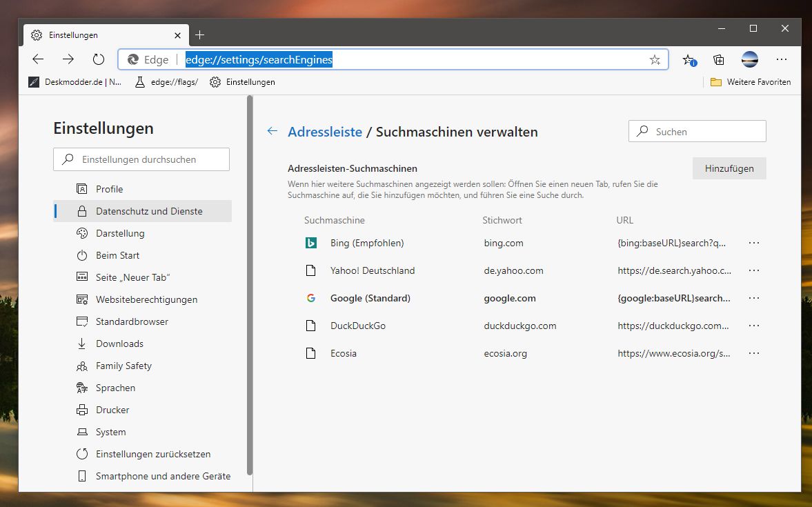Open the profile avatar menu
Screen dimensions: 812x507
[x=749, y=59]
